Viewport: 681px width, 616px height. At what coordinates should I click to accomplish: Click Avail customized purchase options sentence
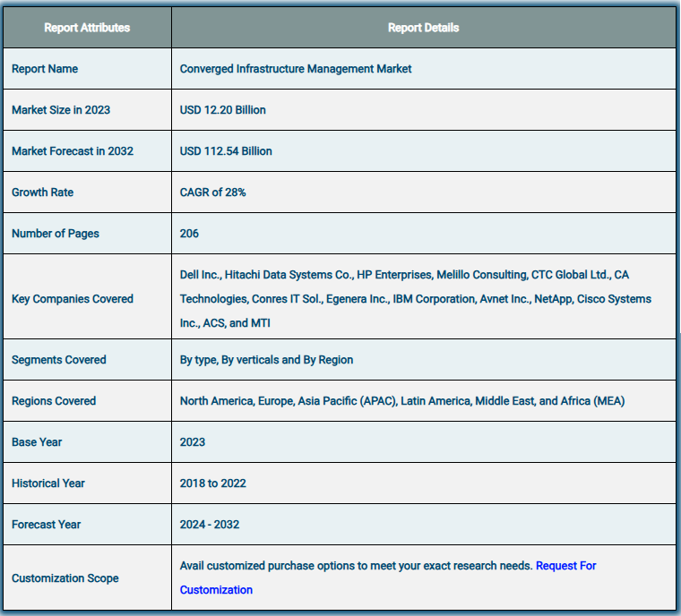[x=356, y=566]
